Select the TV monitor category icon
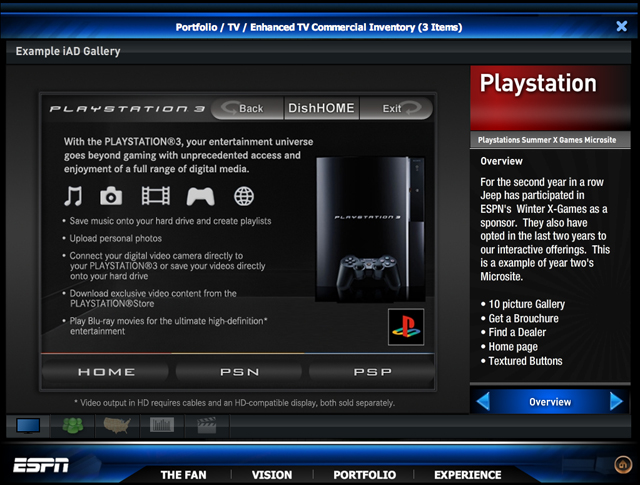This screenshot has height=485, width=640. pos(28,426)
